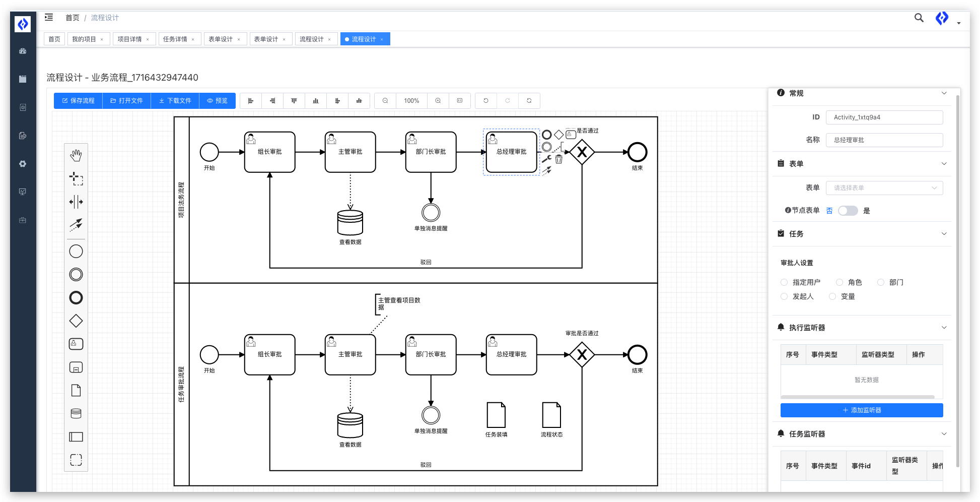Viewport: 980px width, 502px height.
Task: Select the data store palette icon
Action: [x=76, y=414]
